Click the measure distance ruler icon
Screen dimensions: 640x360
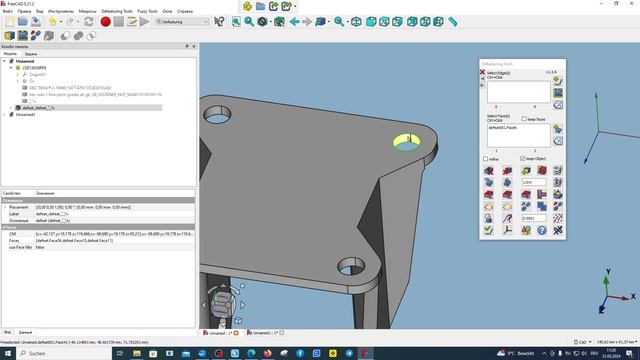(453, 22)
